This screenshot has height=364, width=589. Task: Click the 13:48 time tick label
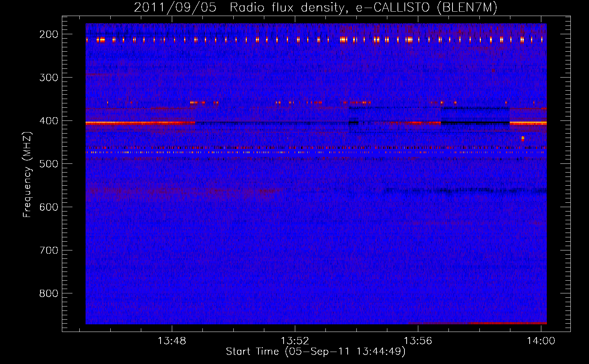[171, 341]
